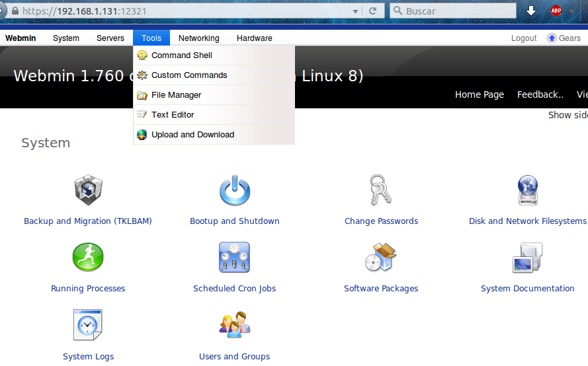Go to the Home Page link
Screen dimensions: 588x366
(x=479, y=94)
